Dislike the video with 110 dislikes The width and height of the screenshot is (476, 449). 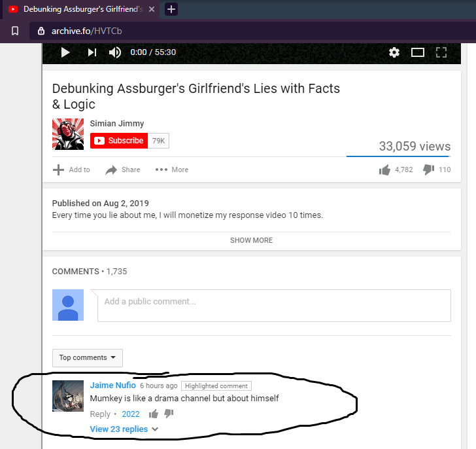click(x=437, y=170)
